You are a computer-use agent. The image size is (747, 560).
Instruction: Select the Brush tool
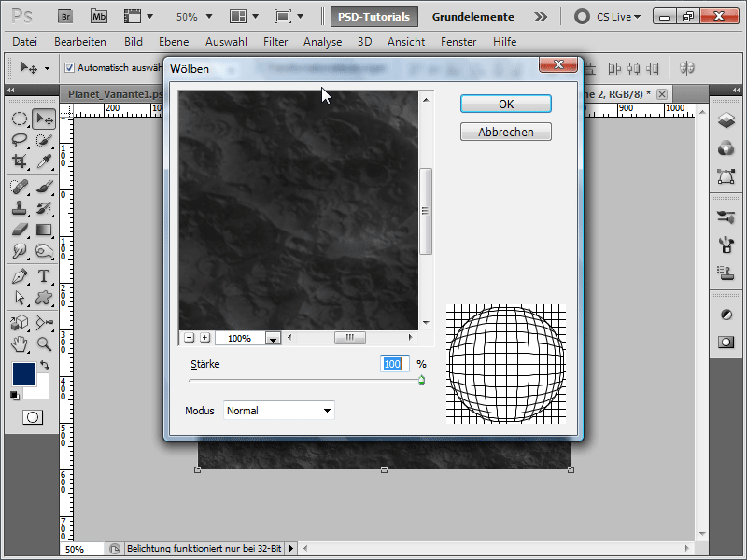point(44,187)
